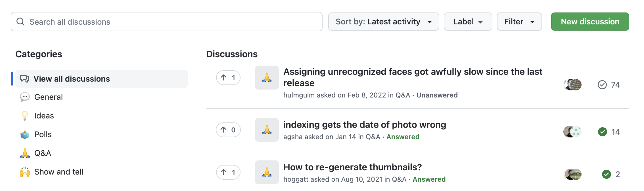Click the Q&A praying hands category icon
Image resolution: width=644 pixels, height=191 pixels.
(25, 153)
